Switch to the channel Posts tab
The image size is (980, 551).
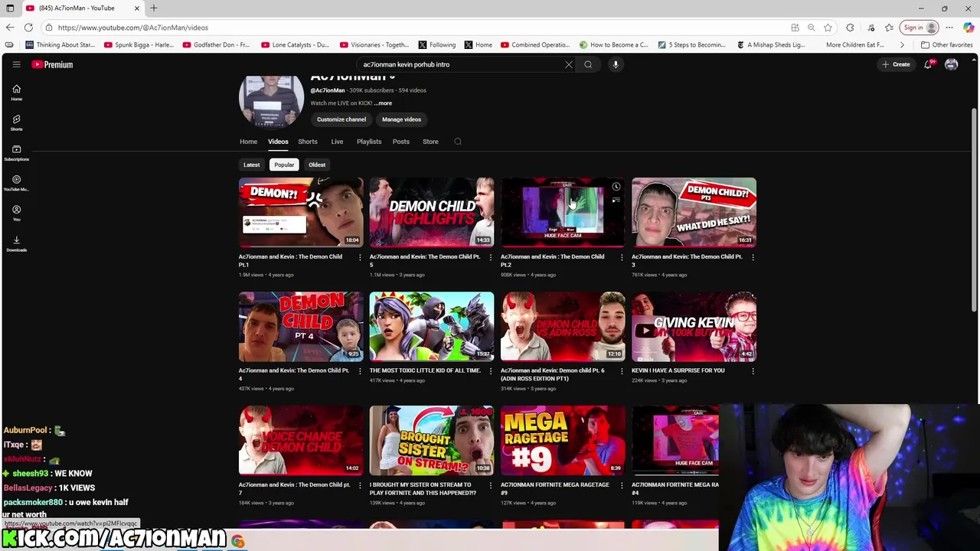(401, 142)
